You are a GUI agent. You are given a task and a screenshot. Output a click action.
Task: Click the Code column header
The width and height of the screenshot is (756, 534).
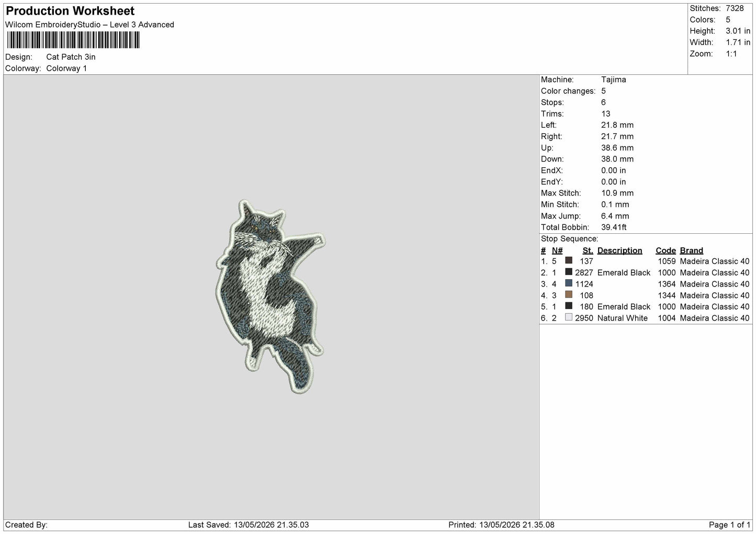[x=665, y=251]
